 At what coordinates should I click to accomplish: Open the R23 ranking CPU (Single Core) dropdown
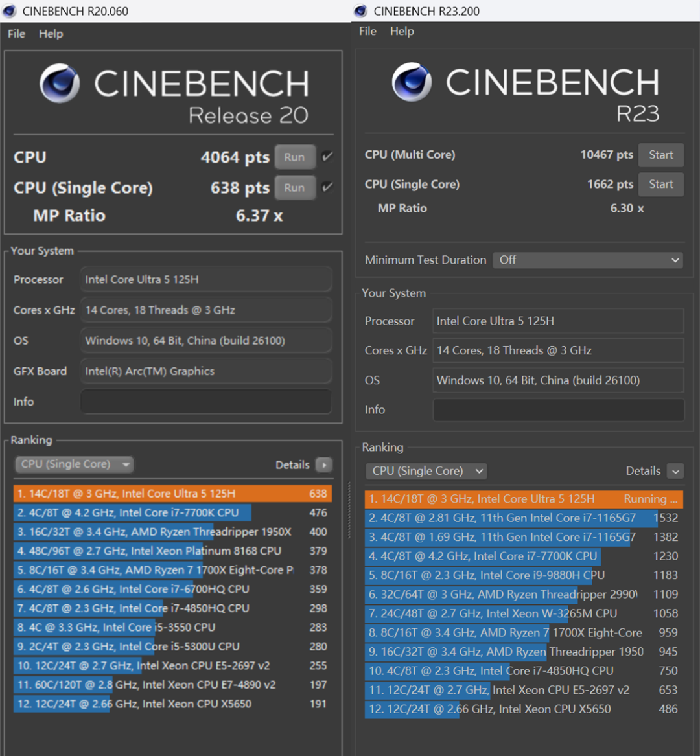click(x=426, y=471)
